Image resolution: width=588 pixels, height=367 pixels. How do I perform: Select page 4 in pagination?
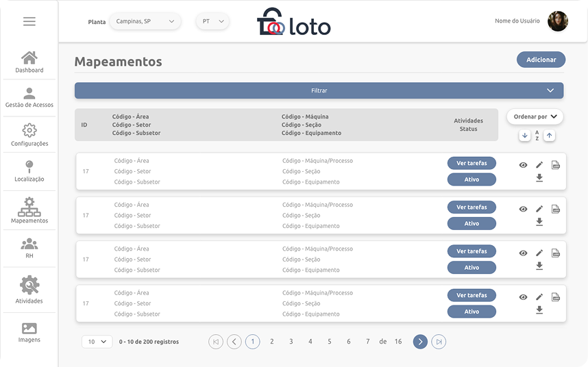310,342
